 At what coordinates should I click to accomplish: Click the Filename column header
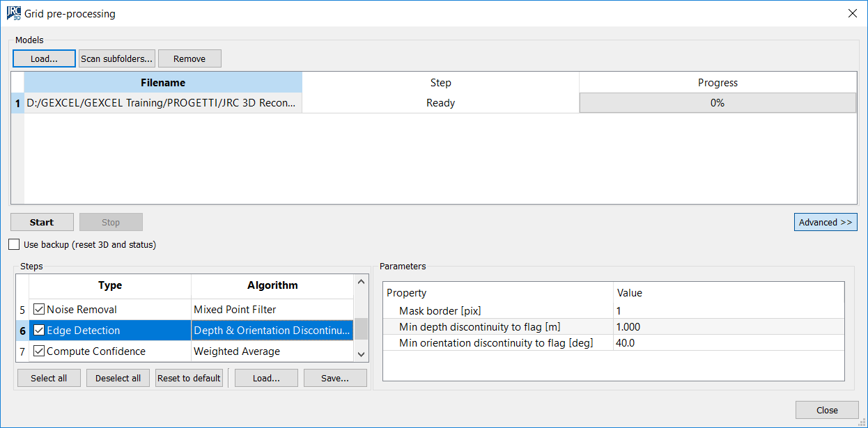pyautogui.click(x=163, y=83)
